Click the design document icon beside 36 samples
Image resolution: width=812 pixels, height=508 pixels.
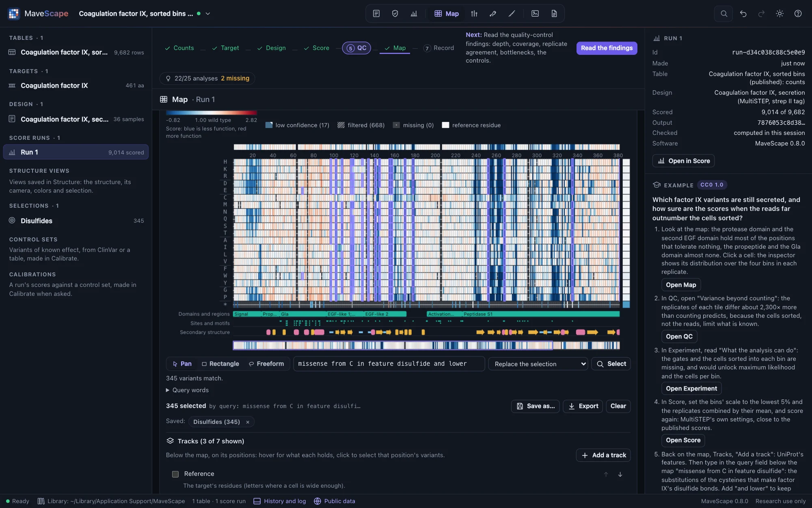(12, 119)
